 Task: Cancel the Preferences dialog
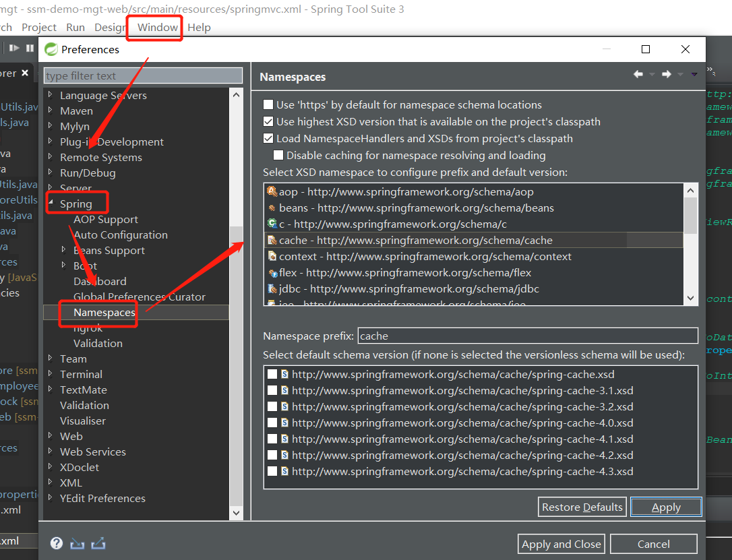[x=654, y=544]
